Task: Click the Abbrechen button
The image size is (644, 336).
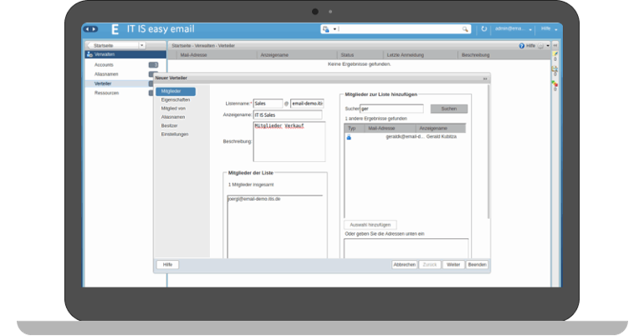Action: click(405, 264)
